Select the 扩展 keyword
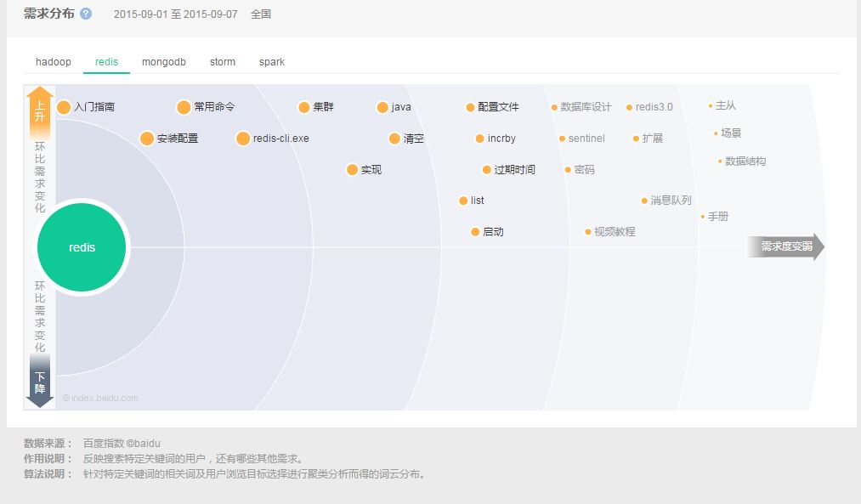 pos(648,139)
